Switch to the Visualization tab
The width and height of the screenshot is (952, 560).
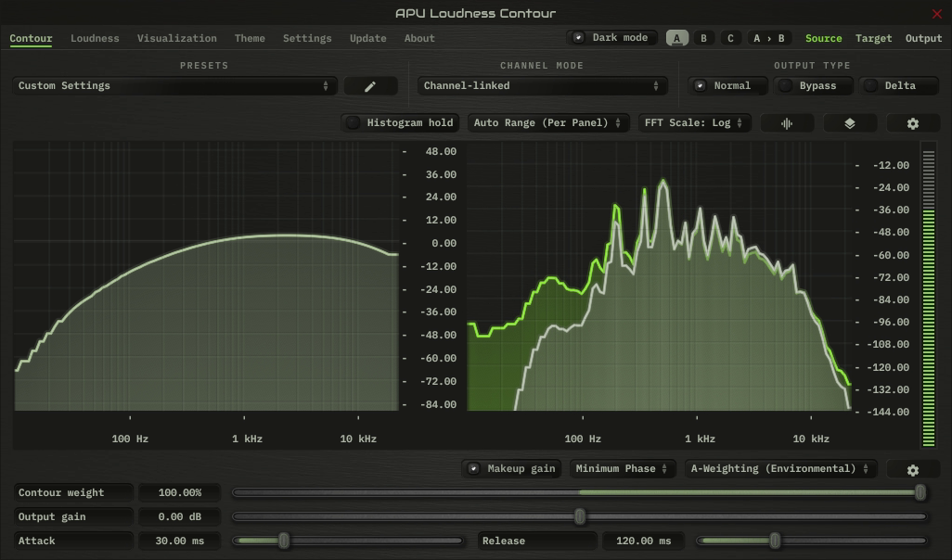click(x=176, y=38)
